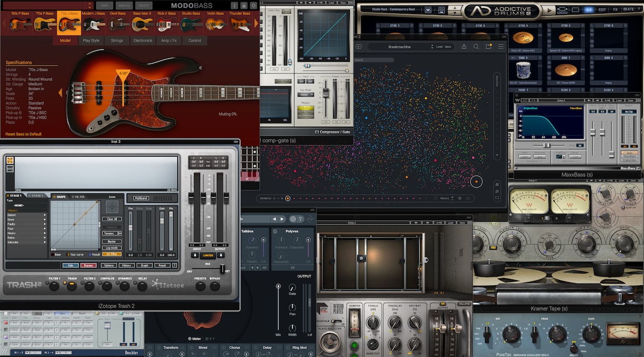Toggle the LIMITER button in Trash 2
Viewport: 644px width, 357px height.
[208, 255]
